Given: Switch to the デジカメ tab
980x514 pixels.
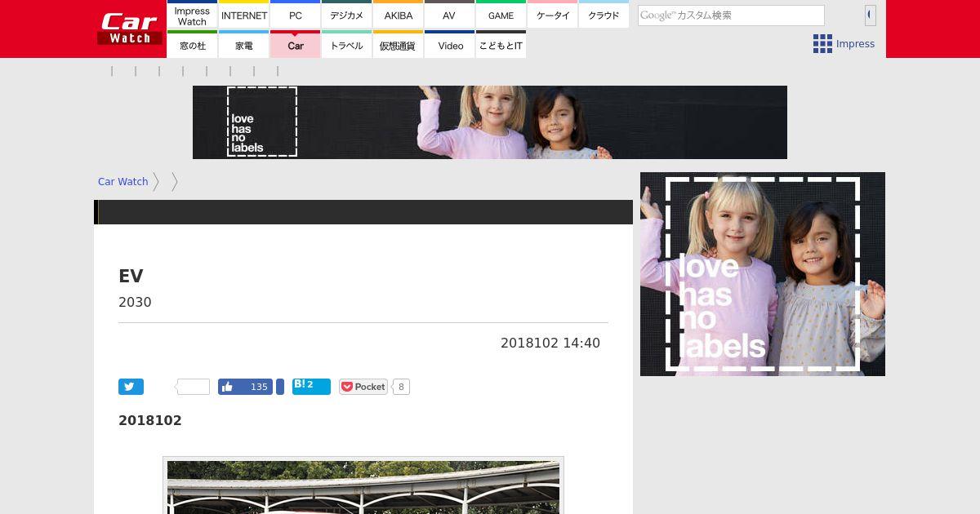Looking at the screenshot, I should pos(347,16).
